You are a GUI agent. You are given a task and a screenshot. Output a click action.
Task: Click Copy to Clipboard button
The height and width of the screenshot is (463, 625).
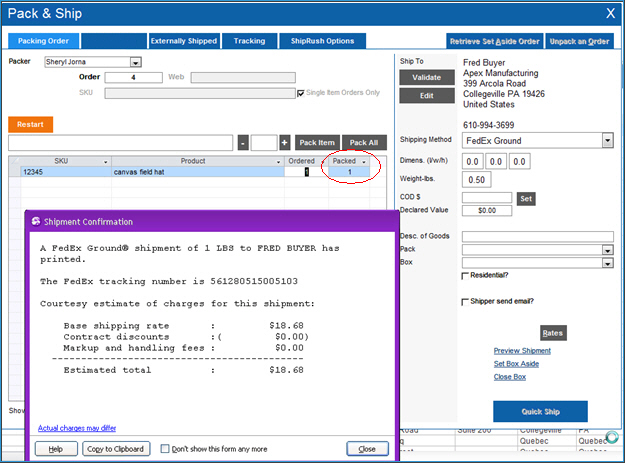(x=113, y=449)
